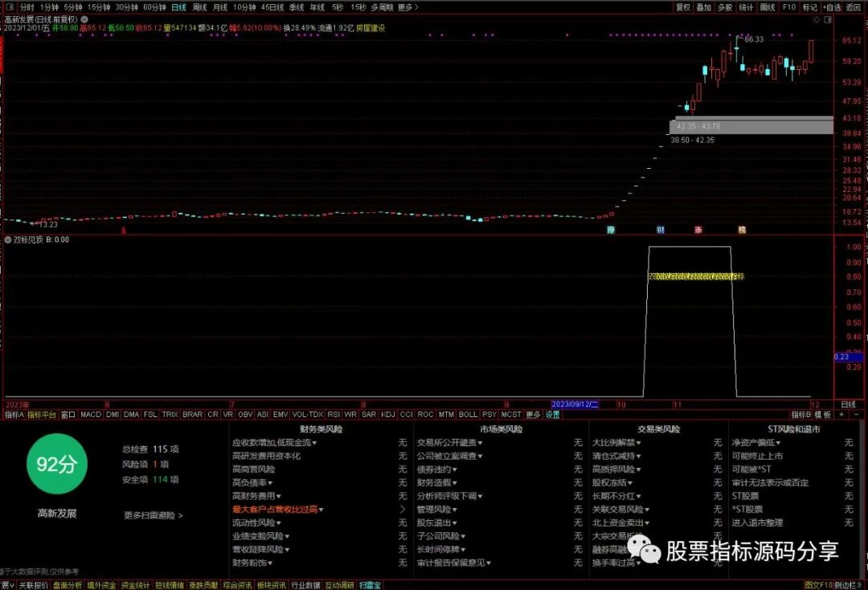Select the 月线 monthly period

click(x=219, y=7)
